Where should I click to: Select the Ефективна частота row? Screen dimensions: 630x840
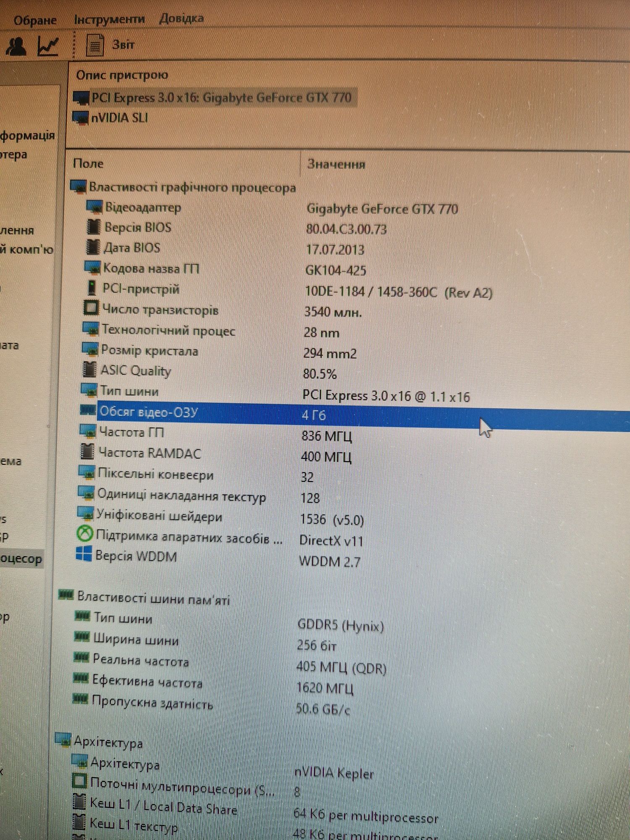coord(212,685)
